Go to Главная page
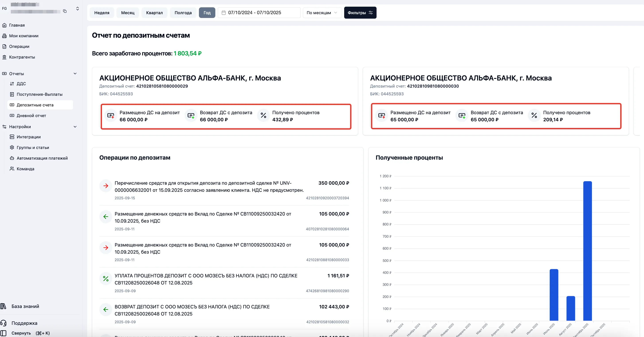Screen dimensions: 644x337 pos(17,25)
